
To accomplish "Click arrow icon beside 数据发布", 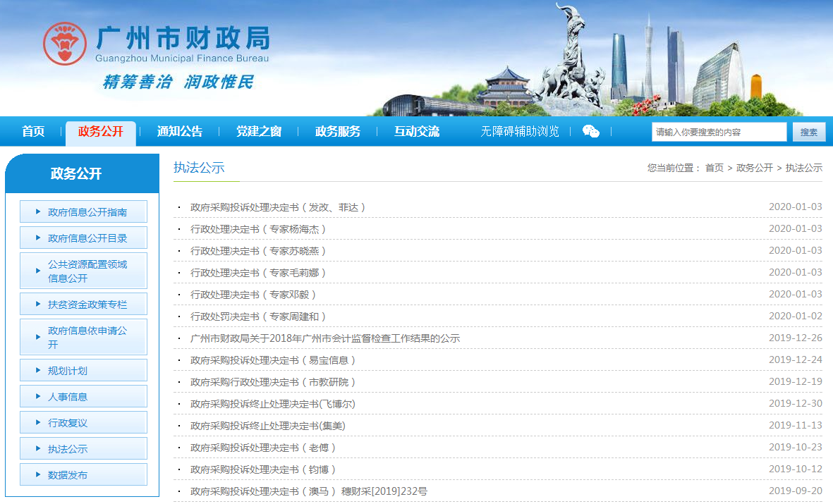I will click(38, 474).
